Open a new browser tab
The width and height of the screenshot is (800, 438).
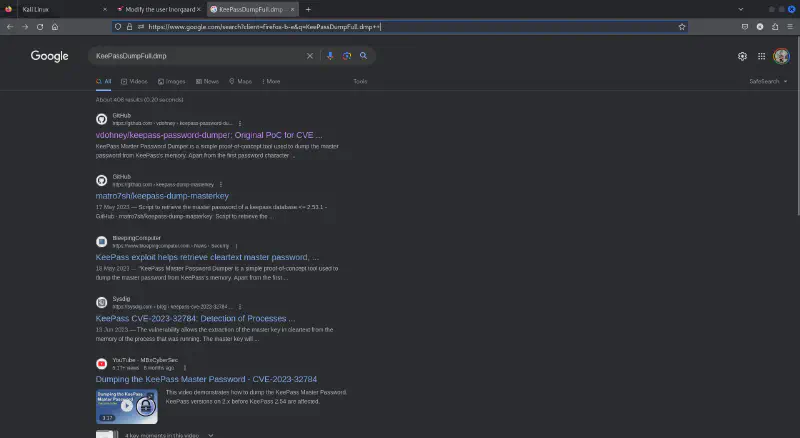pyautogui.click(x=308, y=9)
